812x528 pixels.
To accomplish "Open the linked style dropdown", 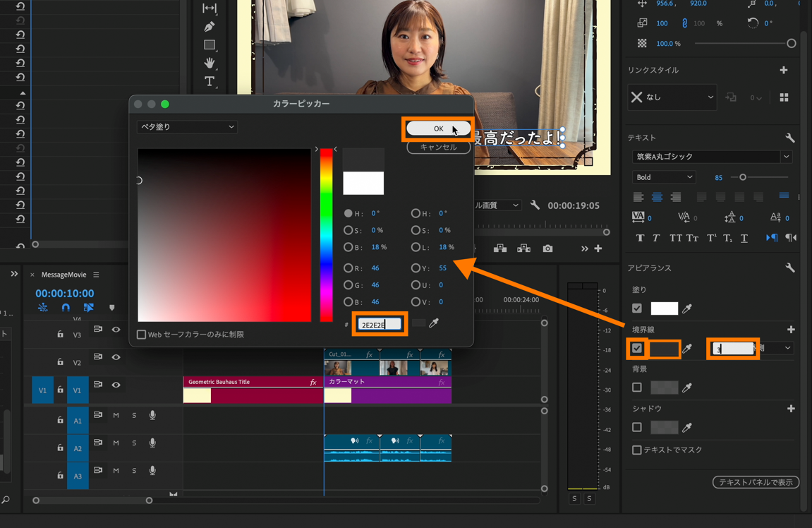I will (x=672, y=97).
